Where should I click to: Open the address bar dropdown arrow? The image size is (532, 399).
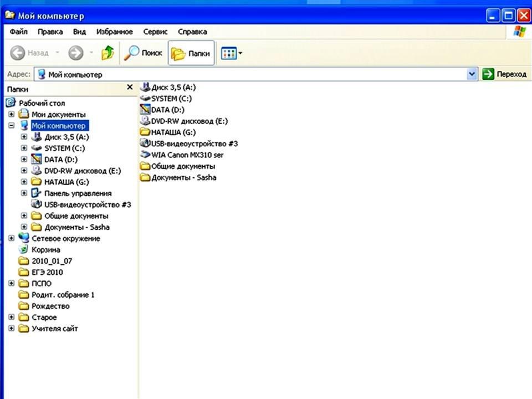click(472, 74)
